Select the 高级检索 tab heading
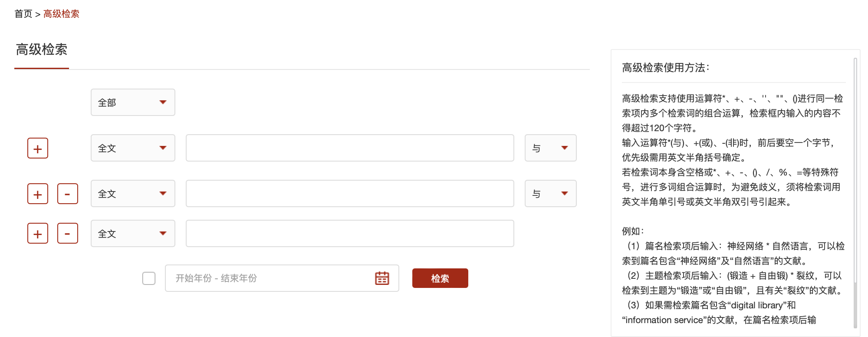This screenshot has height=337, width=868. pyautogui.click(x=42, y=50)
